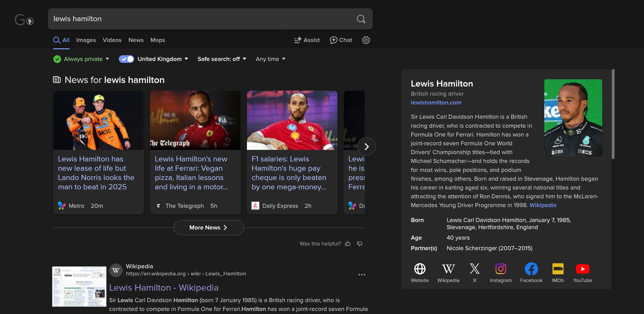Screen dimensions: 644x314
Task: Click The Telegraph source icon
Action: (x=158, y=206)
